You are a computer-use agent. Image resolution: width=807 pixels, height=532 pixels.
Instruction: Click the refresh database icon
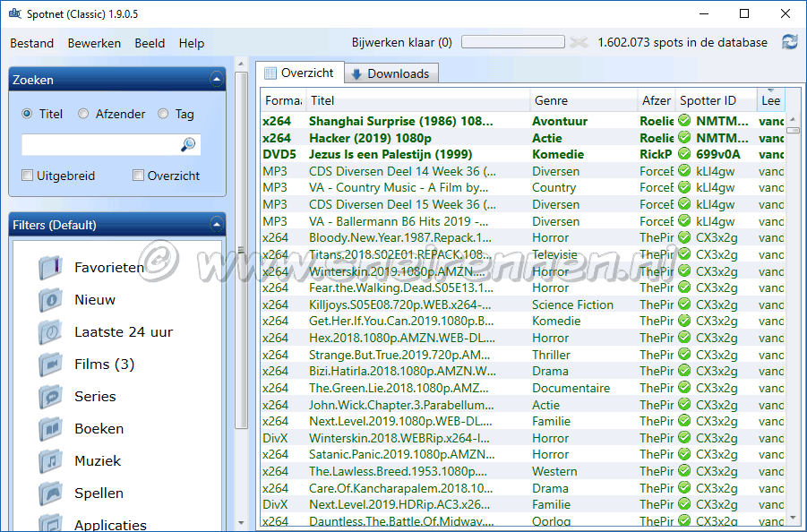point(789,42)
